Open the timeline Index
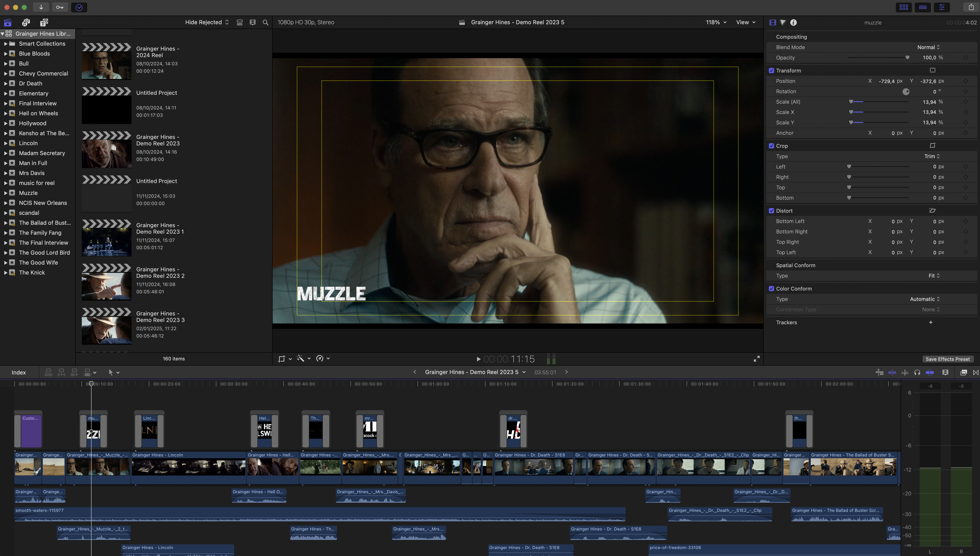 (x=19, y=372)
